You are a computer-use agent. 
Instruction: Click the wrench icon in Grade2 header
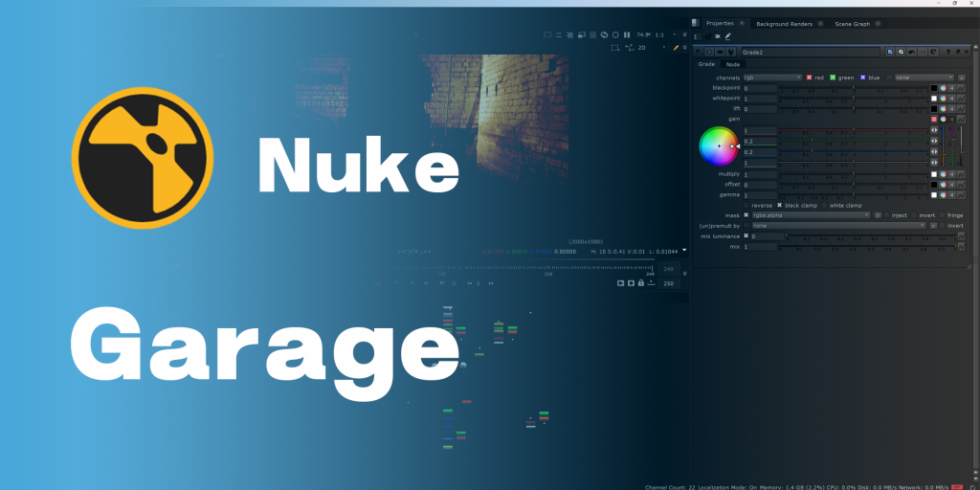[x=730, y=52]
